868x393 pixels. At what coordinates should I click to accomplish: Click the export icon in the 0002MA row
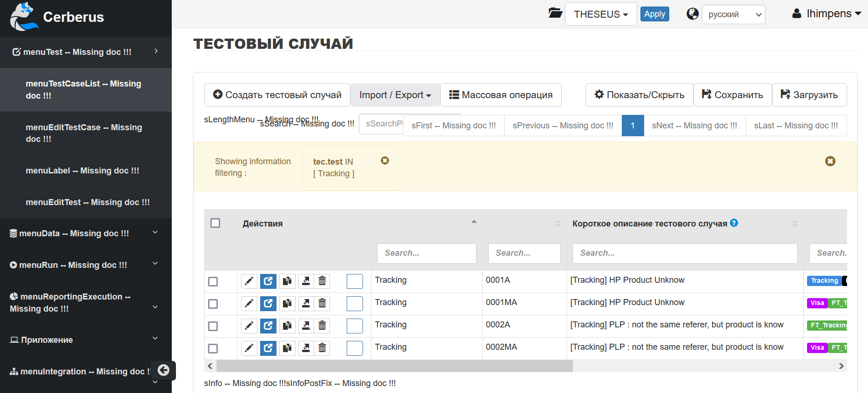coord(306,348)
